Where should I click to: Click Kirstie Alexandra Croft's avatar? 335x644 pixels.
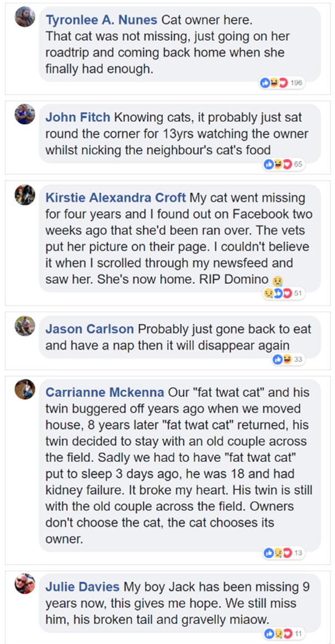(25, 194)
